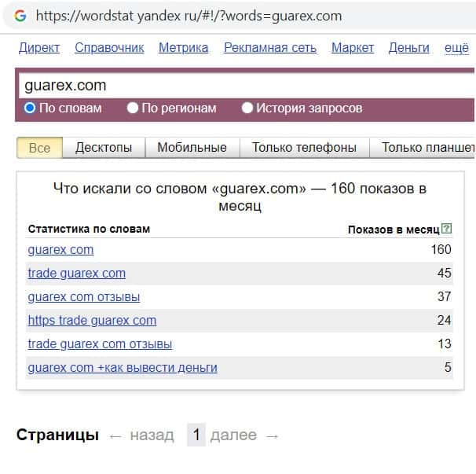Click the "trade guarex com" keyword link
This screenshot has width=476, height=474.
click(x=77, y=274)
